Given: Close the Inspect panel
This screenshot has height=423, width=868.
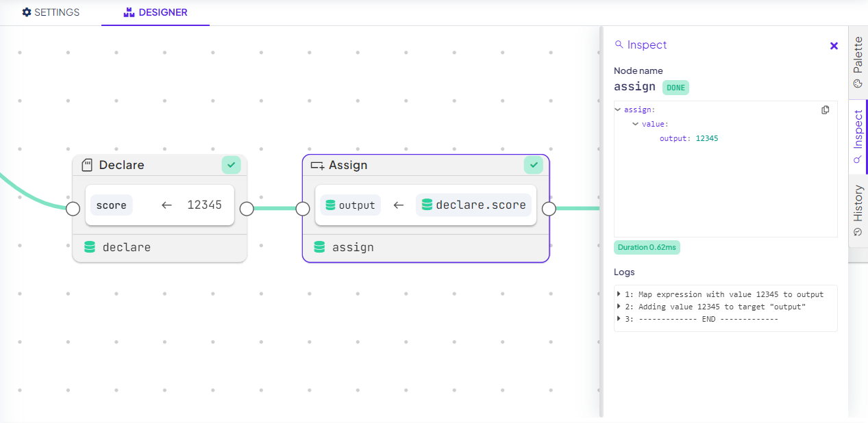Looking at the screenshot, I should coord(834,46).
